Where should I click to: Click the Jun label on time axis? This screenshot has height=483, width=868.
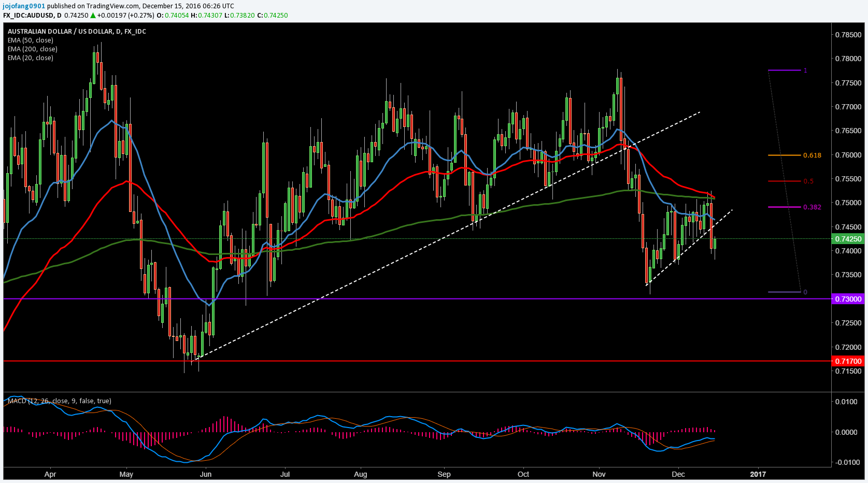206,474
